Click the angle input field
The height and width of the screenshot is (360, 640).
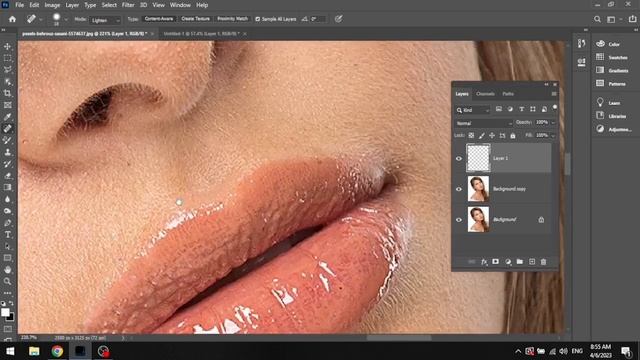[x=318, y=19]
